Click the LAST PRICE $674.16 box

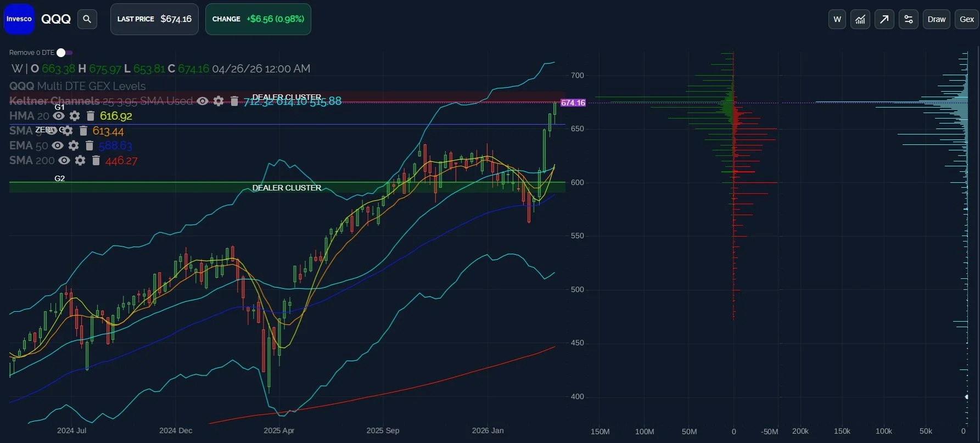tap(154, 19)
